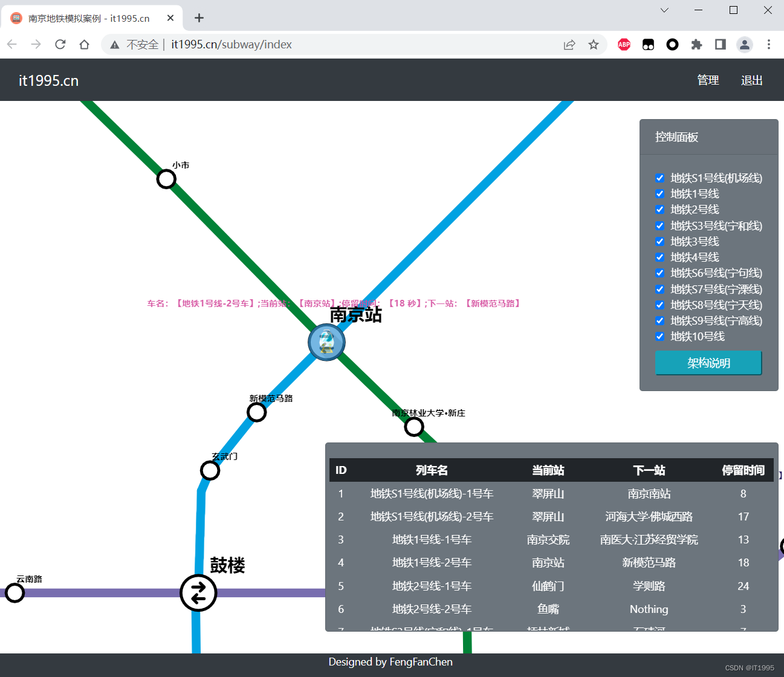784x677 pixels.
Task: Open the Chrome three-dot menu
Action: (x=769, y=44)
